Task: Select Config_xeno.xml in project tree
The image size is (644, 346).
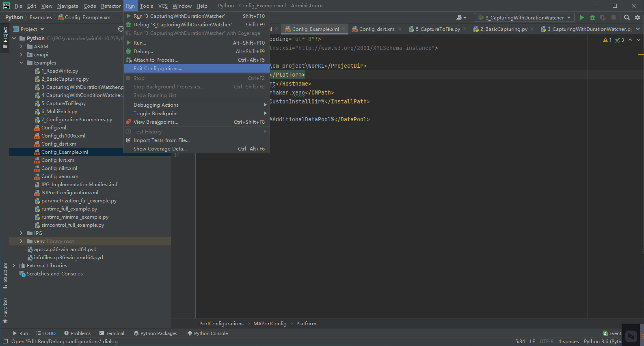Action: (x=61, y=176)
